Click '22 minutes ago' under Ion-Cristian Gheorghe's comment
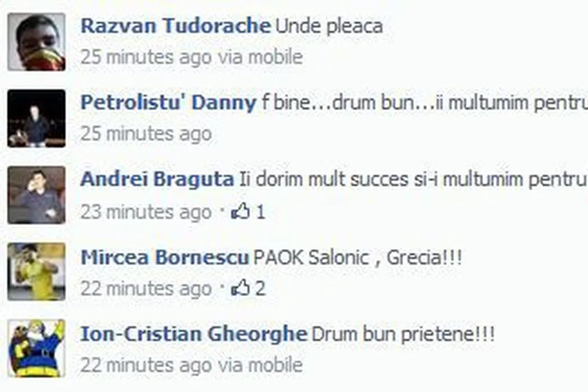 [146, 365]
